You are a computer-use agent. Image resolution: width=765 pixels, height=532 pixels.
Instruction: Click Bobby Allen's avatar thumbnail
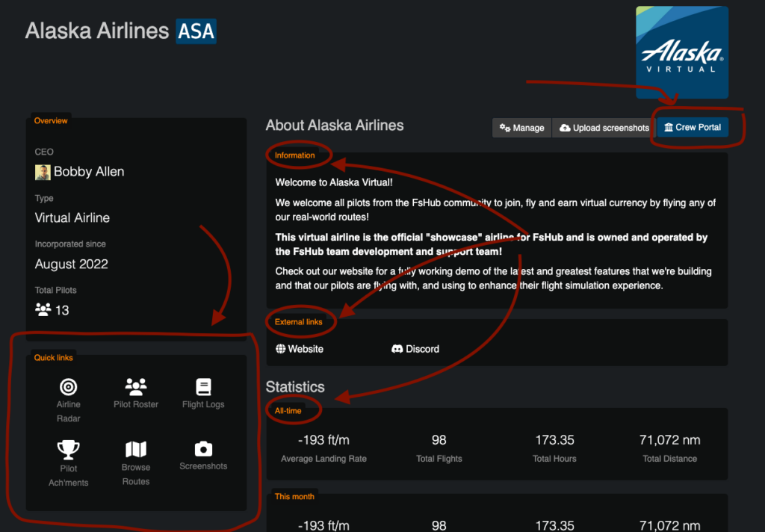43,173
